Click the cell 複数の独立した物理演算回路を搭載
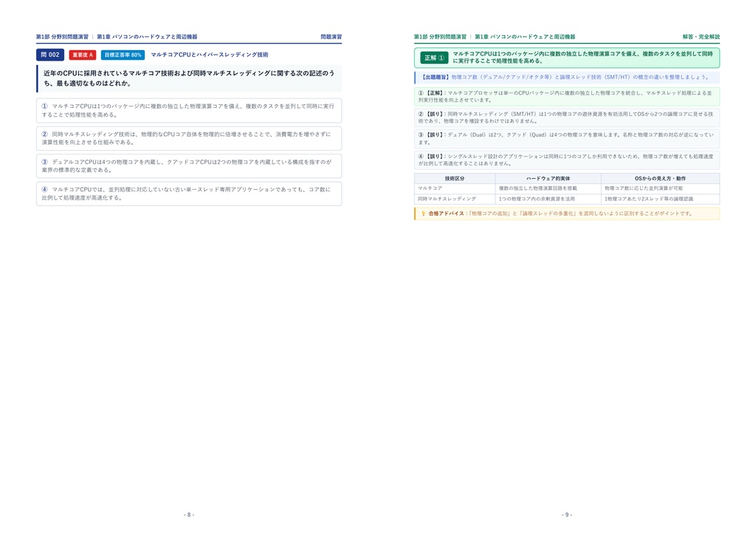 (549, 188)
